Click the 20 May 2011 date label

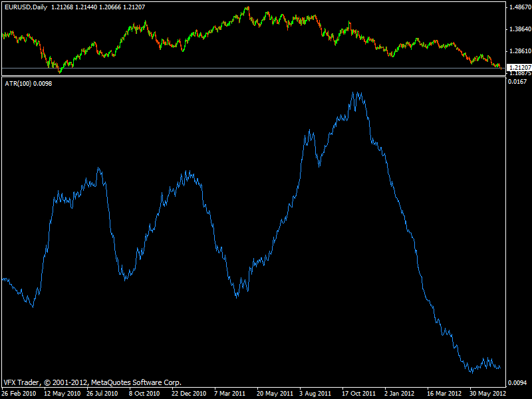pos(275,394)
